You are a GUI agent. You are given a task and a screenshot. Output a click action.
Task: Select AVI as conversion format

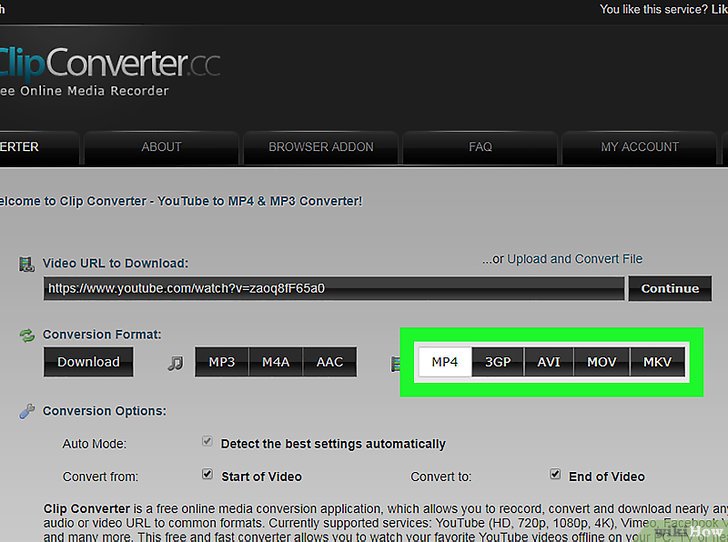click(549, 362)
